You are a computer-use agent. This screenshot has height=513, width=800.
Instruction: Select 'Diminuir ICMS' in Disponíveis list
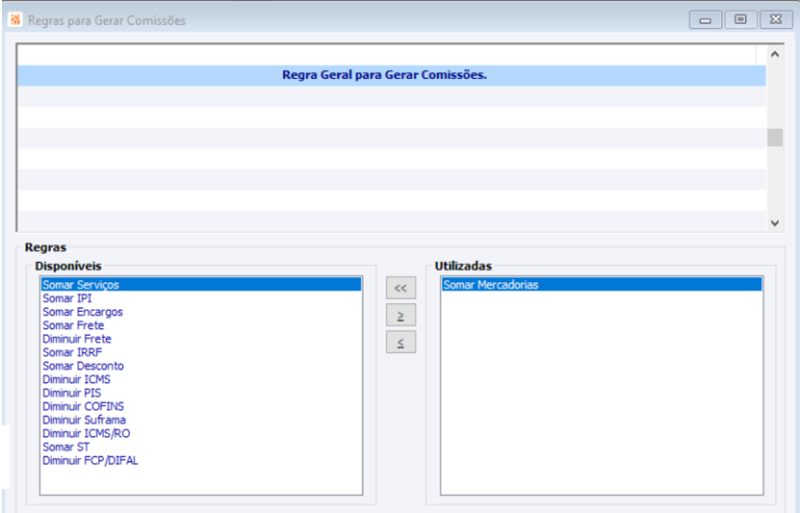pos(201,380)
